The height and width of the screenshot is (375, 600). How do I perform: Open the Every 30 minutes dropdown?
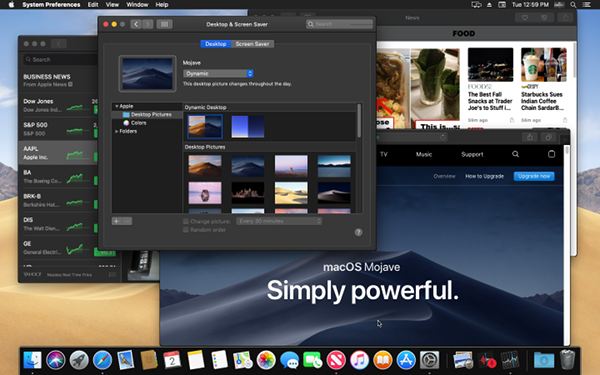click(x=279, y=221)
